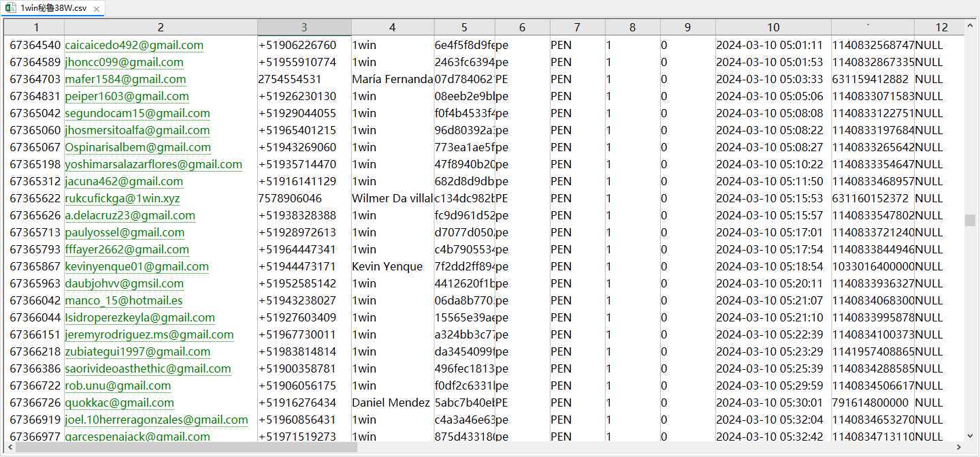Close the 1win秘鲁38W.csv tab
The image size is (980, 457).
click(x=96, y=10)
